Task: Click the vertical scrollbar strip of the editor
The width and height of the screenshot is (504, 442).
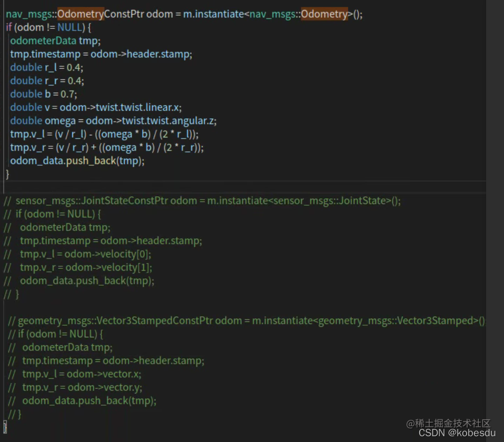Action: (x=495, y=221)
